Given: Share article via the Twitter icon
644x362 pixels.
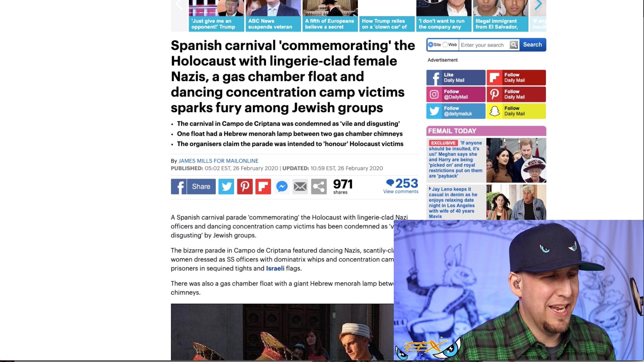Looking at the screenshot, I should coord(226,186).
